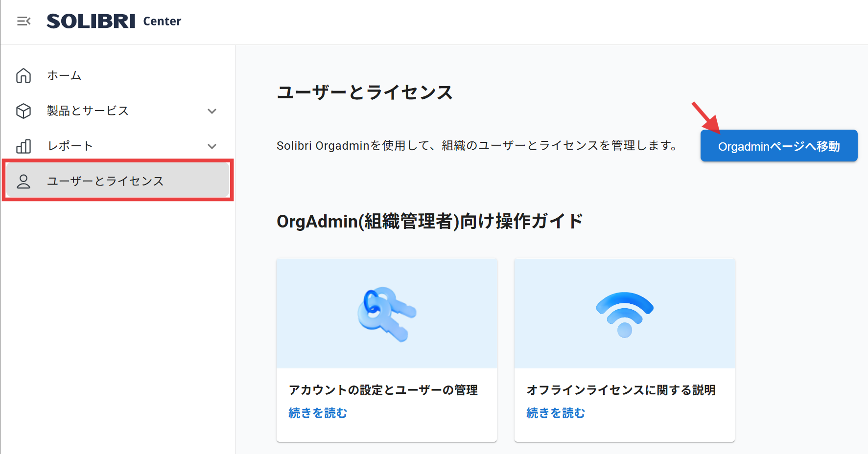
Task: Click the heading OrgAdmin(組織管理者)向け操作ガイド
Action: [x=430, y=221]
